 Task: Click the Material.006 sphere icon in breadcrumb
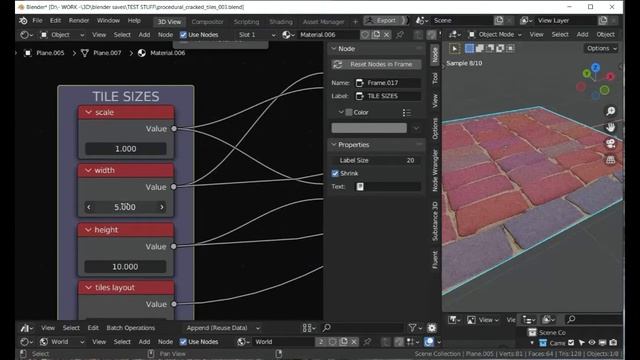[x=142, y=53]
